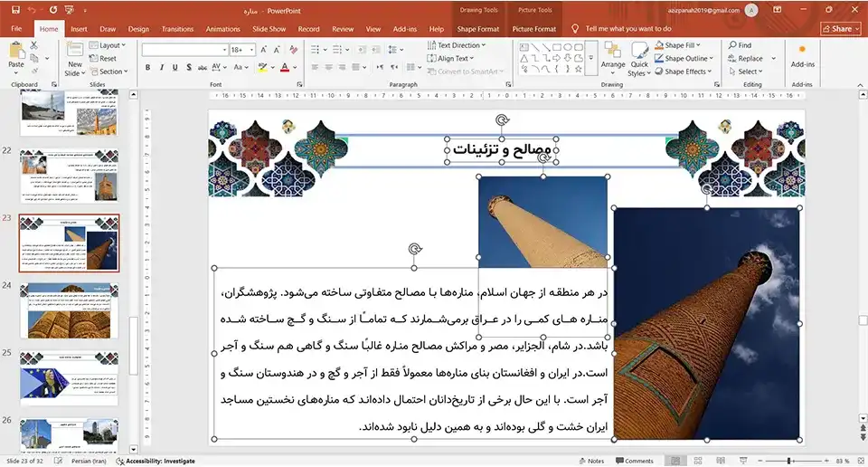The width and height of the screenshot is (868, 467).
Task: Toggle Bold formatting
Action: click(x=147, y=67)
